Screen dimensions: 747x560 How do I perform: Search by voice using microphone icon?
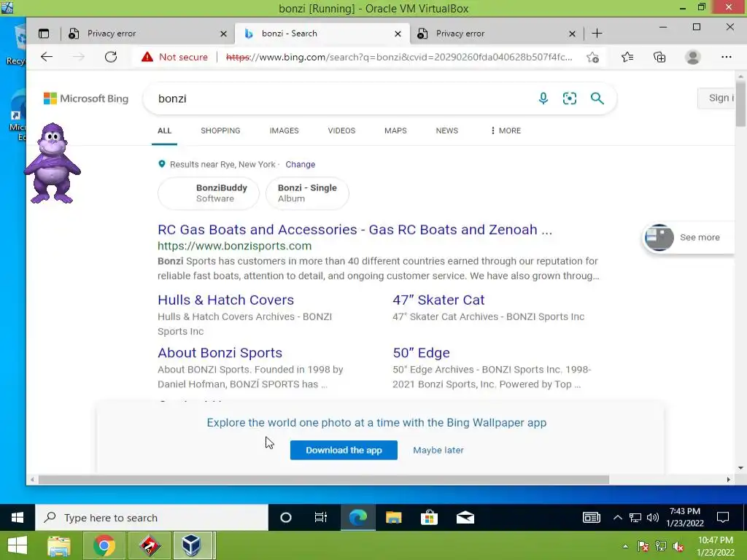click(543, 98)
